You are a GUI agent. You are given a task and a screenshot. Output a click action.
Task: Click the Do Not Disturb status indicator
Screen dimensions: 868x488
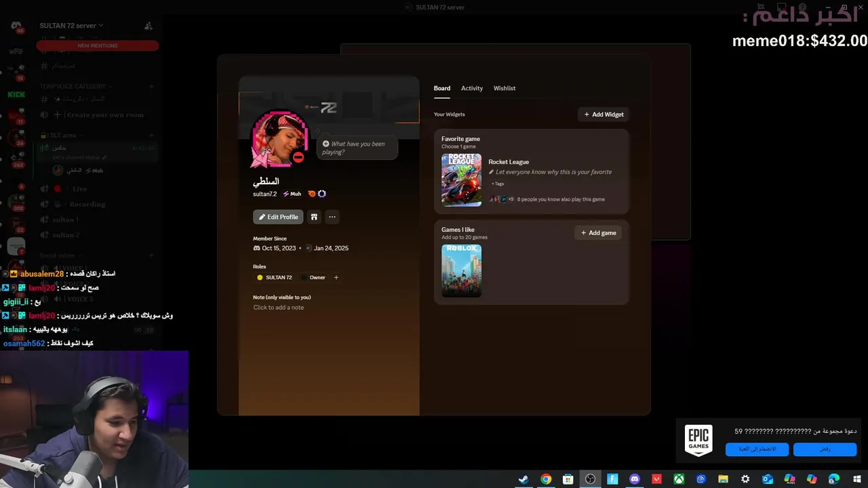point(298,157)
